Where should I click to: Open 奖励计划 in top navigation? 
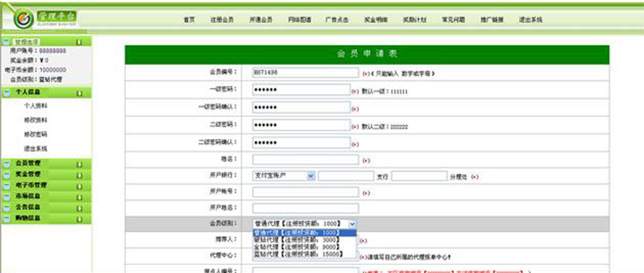[414, 20]
